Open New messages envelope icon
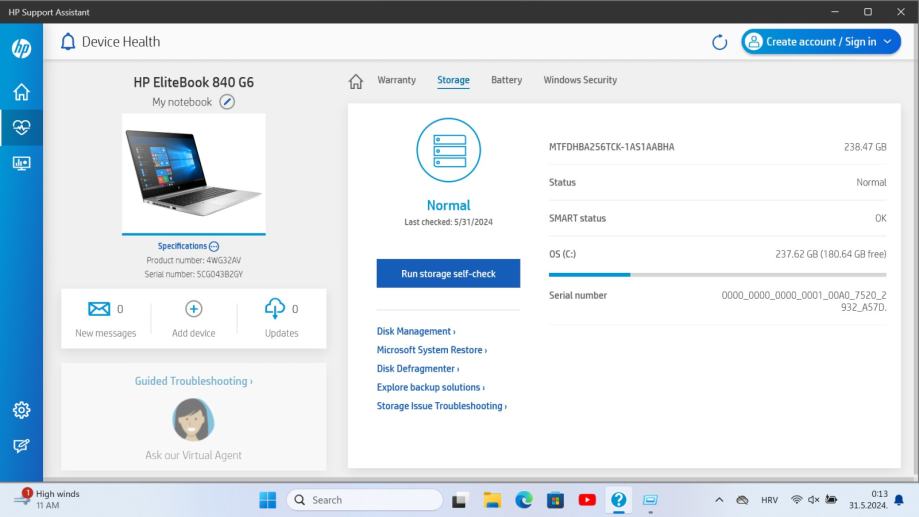The height and width of the screenshot is (517, 919). [100, 309]
